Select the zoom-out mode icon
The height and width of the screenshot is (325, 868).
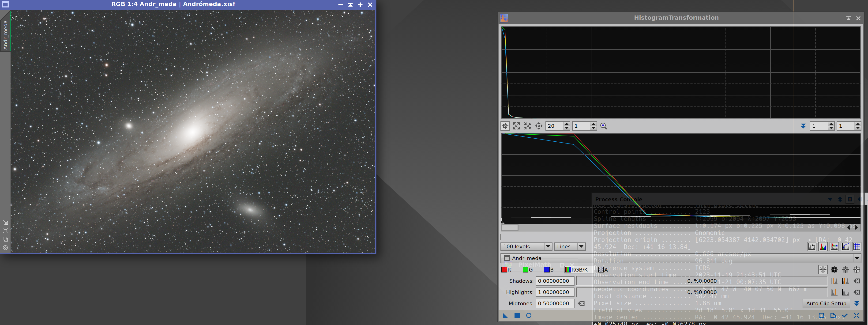click(x=527, y=126)
